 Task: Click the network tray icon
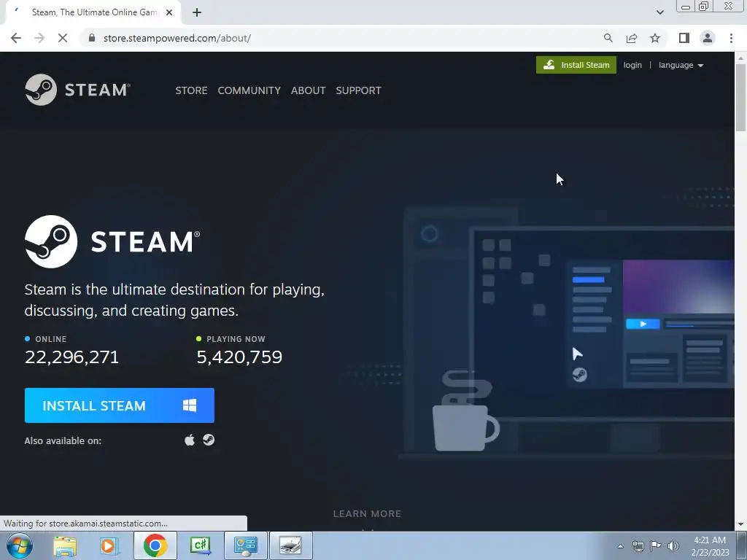click(x=638, y=546)
